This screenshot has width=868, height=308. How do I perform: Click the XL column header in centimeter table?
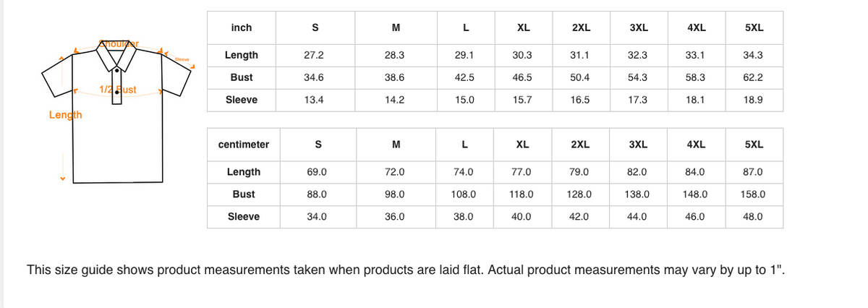tap(522, 145)
